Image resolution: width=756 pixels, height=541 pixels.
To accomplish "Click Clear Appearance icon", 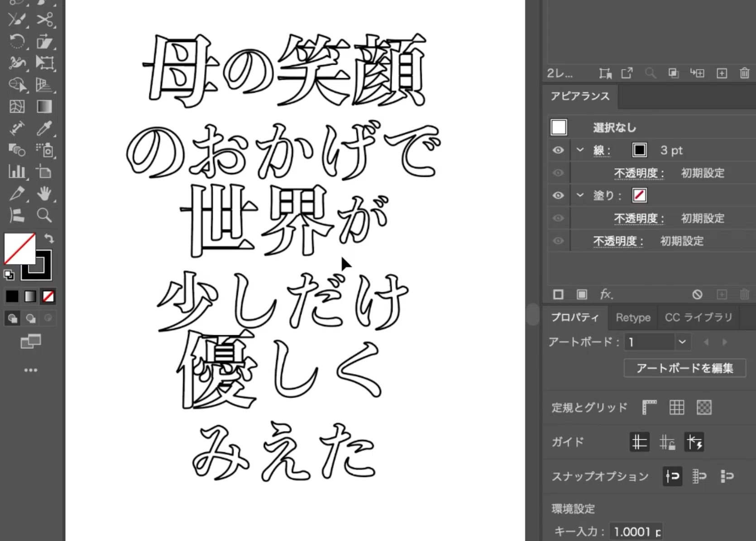I will point(697,295).
